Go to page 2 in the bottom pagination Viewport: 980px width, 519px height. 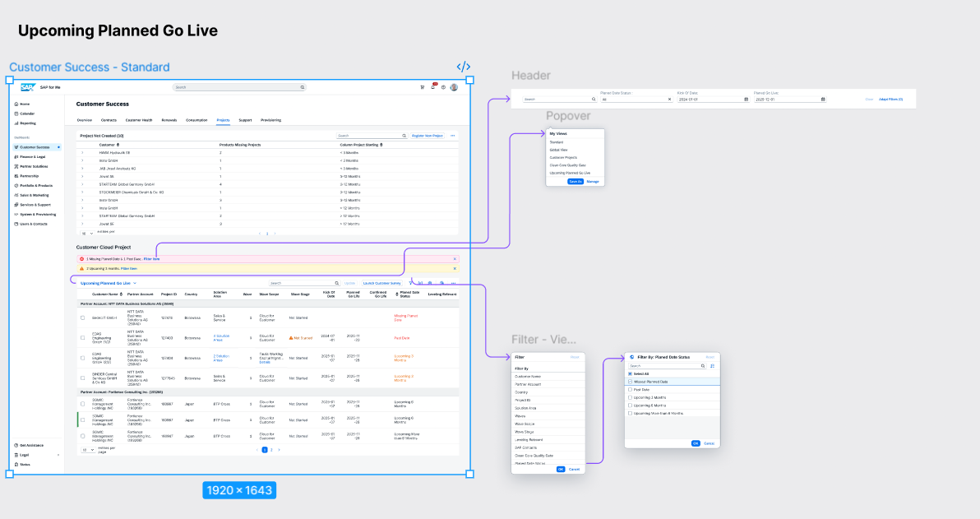click(x=271, y=450)
